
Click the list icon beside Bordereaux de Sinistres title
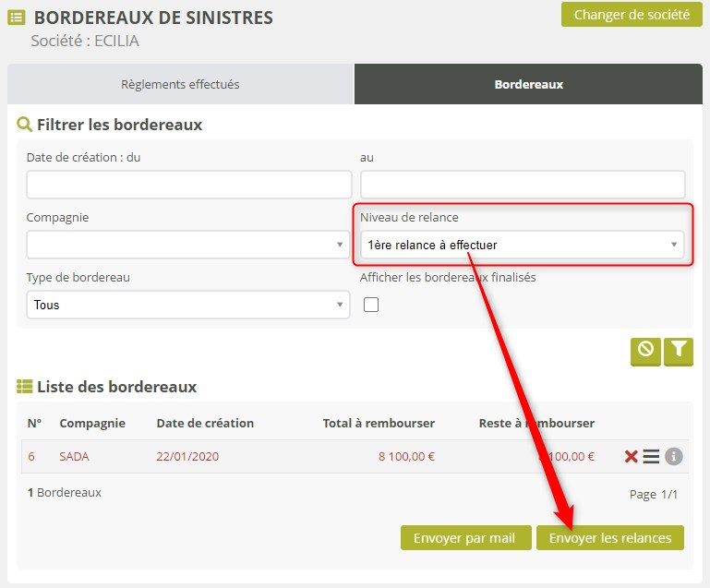[x=17, y=18]
